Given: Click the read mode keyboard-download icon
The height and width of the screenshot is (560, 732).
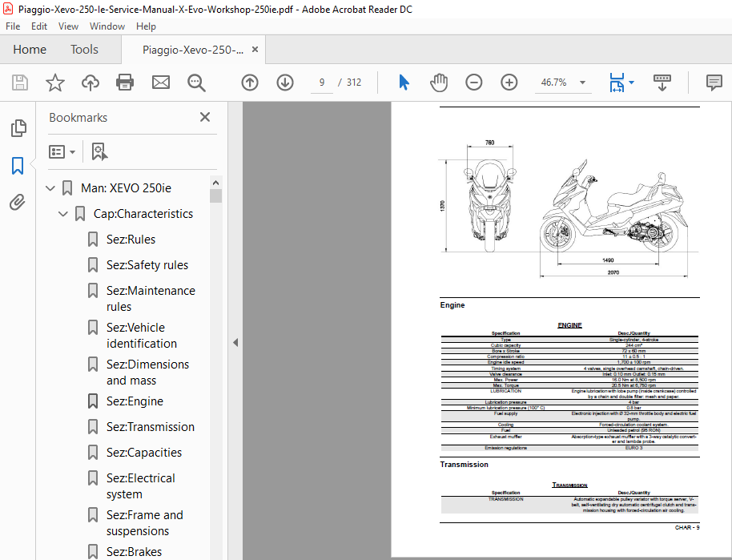Looking at the screenshot, I should tap(662, 83).
